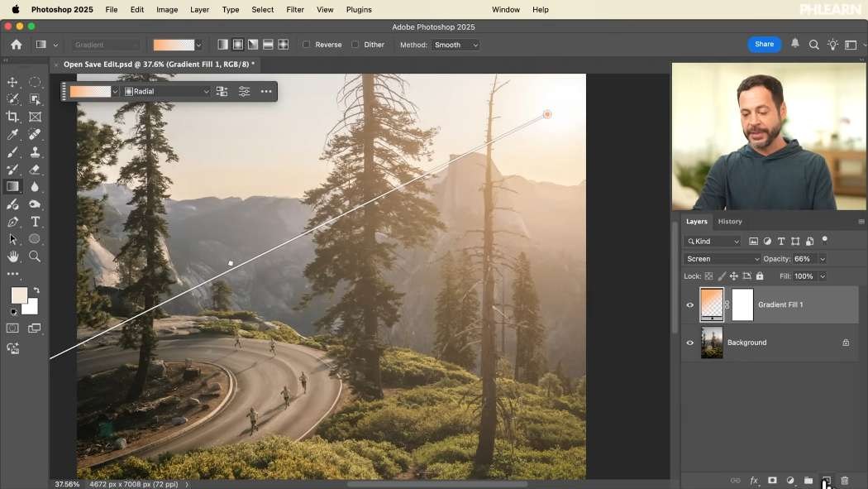The image size is (868, 489).
Task: Open the File menu
Action: (112, 9)
